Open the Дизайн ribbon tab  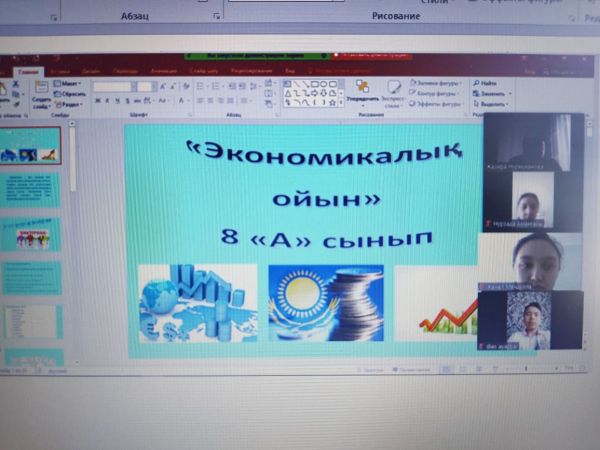point(91,71)
